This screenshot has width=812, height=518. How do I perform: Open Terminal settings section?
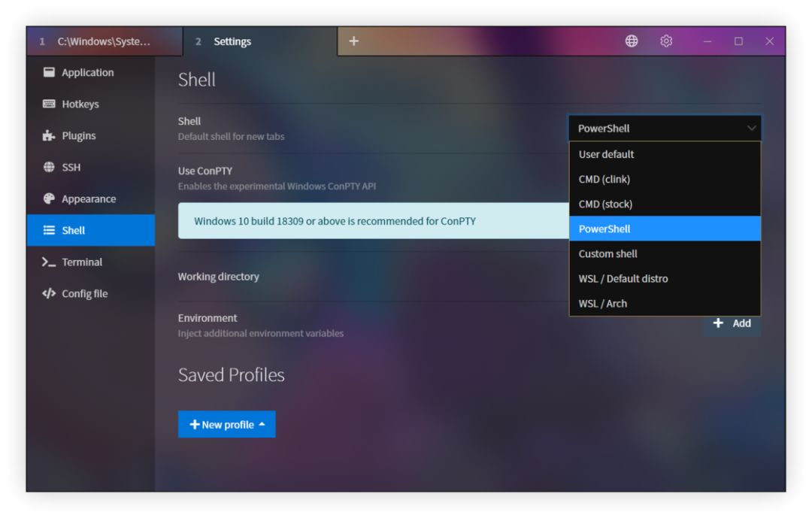(x=91, y=262)
